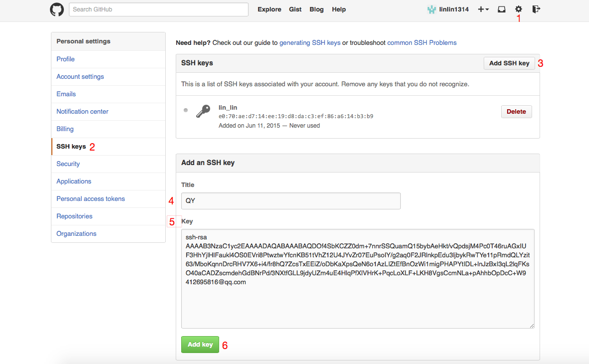The width and height of the screenshot is (589, 364).
Task: Open linlin1314 profile avatar
Action: (432, 9)
